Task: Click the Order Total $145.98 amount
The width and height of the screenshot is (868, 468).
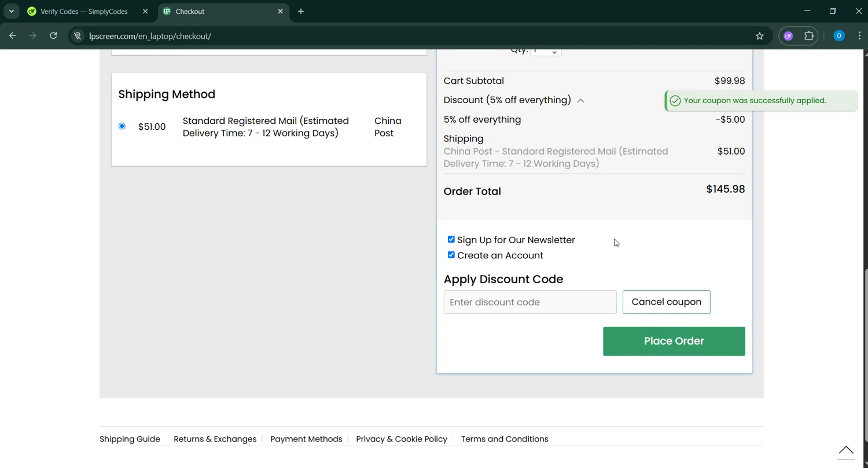Action: tap(726, 189)
